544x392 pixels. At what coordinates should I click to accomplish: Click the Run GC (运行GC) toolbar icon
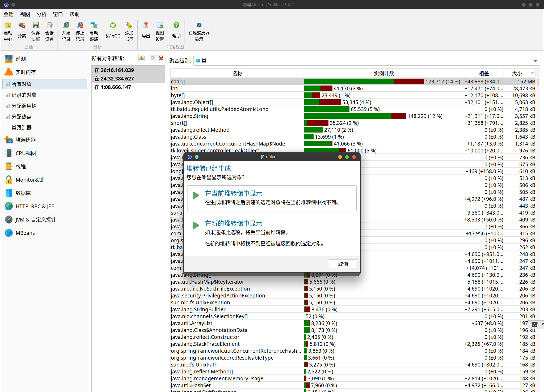tap(113, 25)
